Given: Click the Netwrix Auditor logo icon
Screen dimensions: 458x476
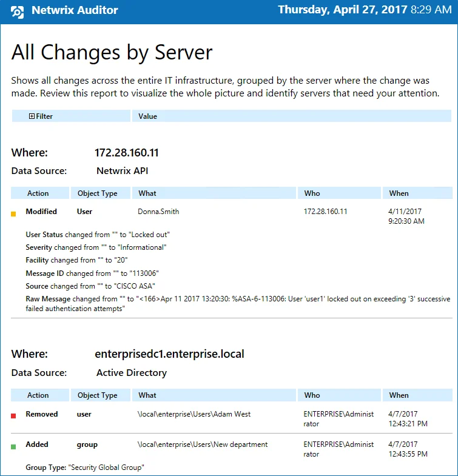Looking at the screenshot, I should (x=17, y=12).
